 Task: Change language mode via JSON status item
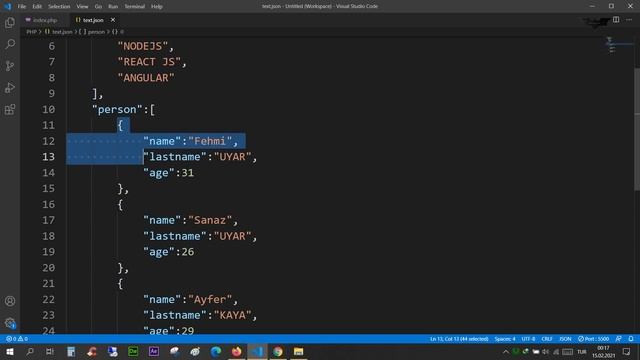[565, 339]
